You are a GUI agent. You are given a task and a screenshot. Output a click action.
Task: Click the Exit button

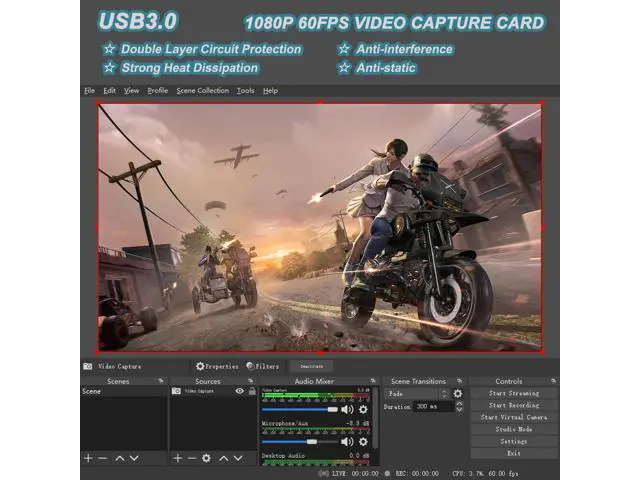click(514, 453)
